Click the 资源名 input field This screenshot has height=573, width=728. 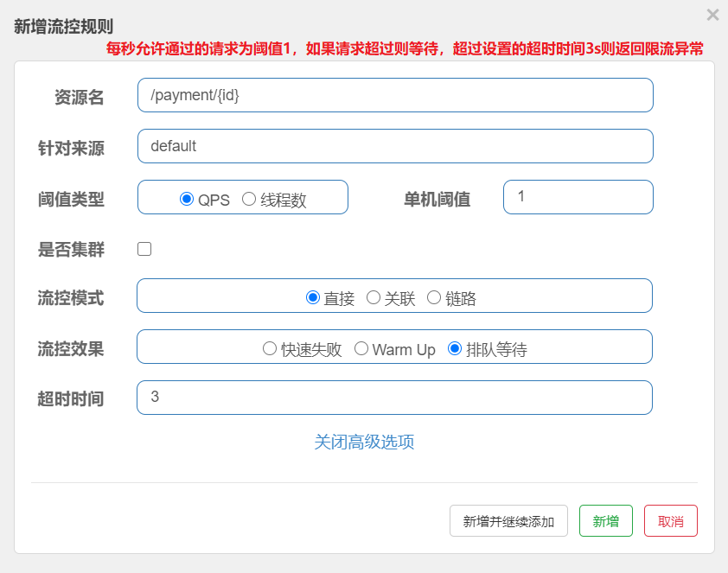[394, 95]
